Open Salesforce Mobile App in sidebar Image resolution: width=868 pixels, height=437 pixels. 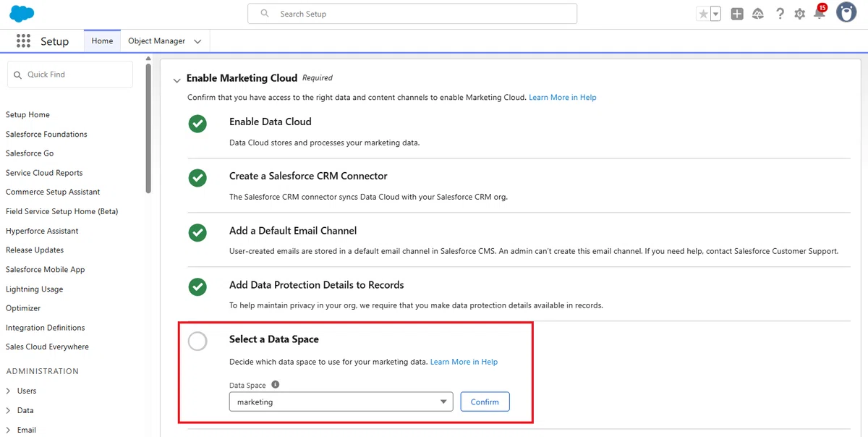(x=45, y=269)
